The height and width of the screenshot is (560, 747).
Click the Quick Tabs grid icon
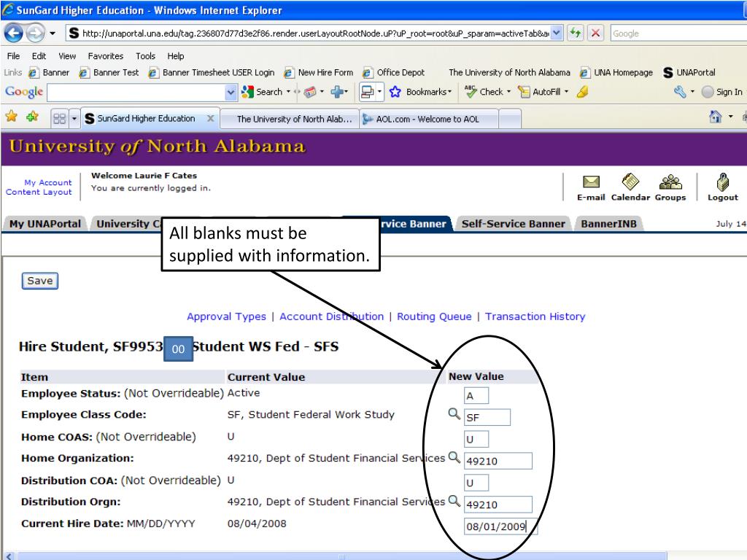point(60,119)
